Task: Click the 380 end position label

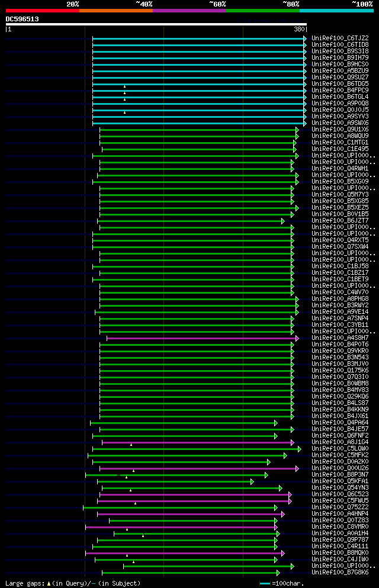Action: [299, 29]
